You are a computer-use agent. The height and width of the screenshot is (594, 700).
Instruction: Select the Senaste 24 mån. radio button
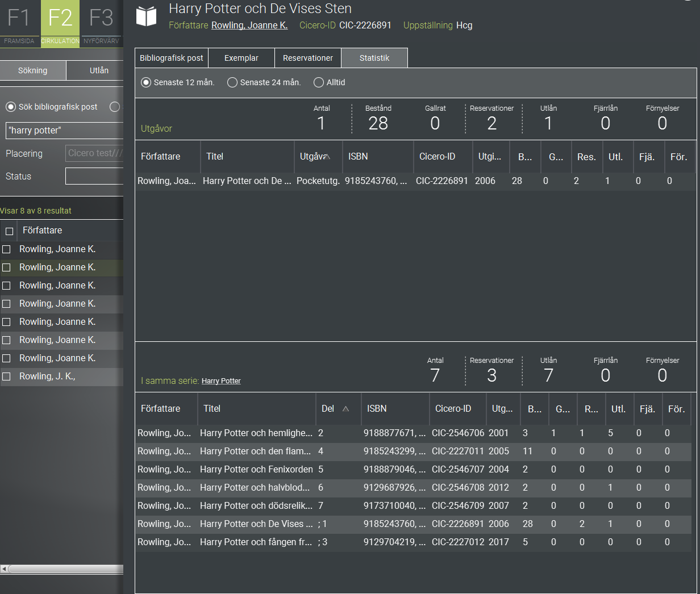[232, 82]
